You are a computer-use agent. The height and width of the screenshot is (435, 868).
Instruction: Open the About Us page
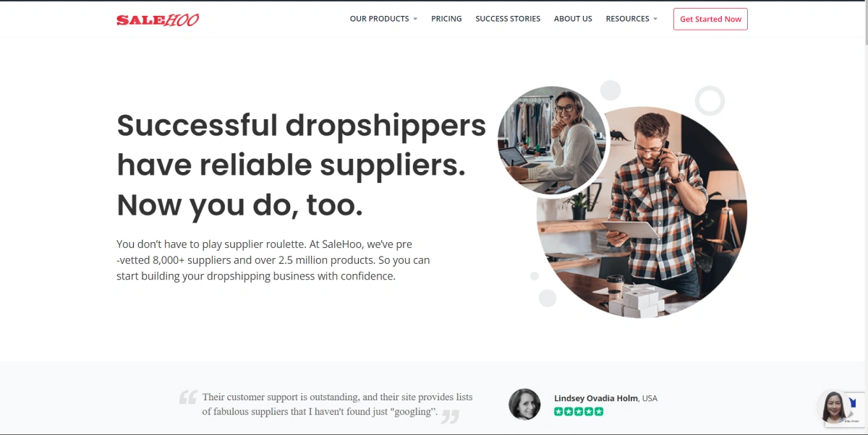[x=573, y=19]
